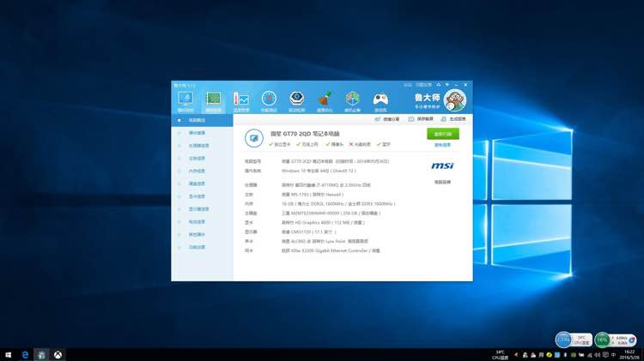Image resolution: width=644 pixels, height=361 pixels.
Task: Click the round computer overview icon beside model name
Action: 254,138
